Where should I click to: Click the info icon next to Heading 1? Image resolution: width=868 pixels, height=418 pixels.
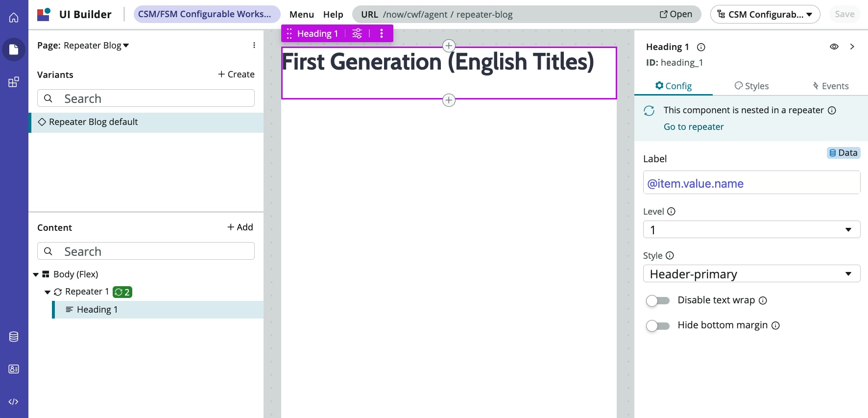tap(701, 47)
